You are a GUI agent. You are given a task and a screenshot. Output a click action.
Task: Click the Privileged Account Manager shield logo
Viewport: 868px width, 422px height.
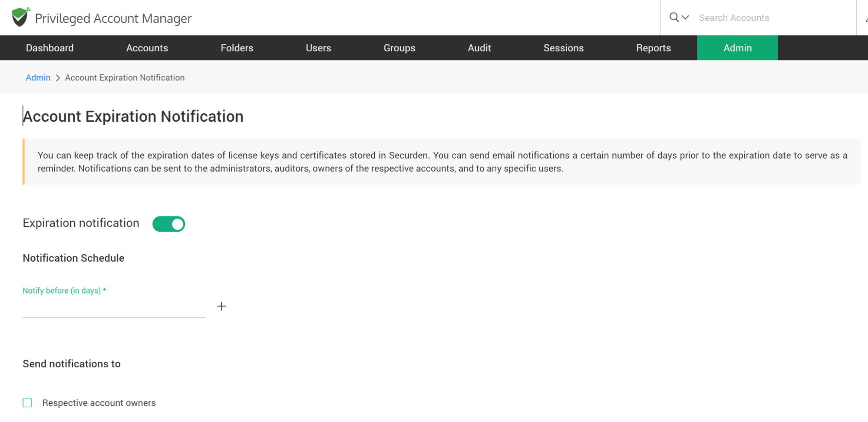[x=20, y=17]
